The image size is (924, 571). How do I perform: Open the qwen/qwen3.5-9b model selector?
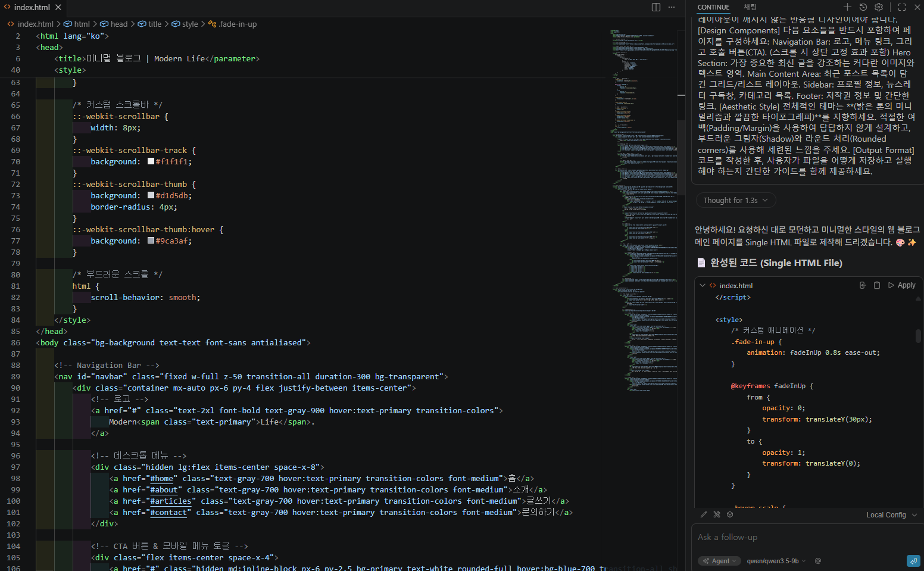click(776, 561)
